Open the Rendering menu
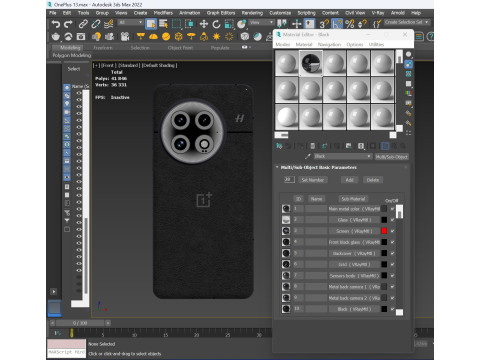480x360 pixels. [252, 13]
